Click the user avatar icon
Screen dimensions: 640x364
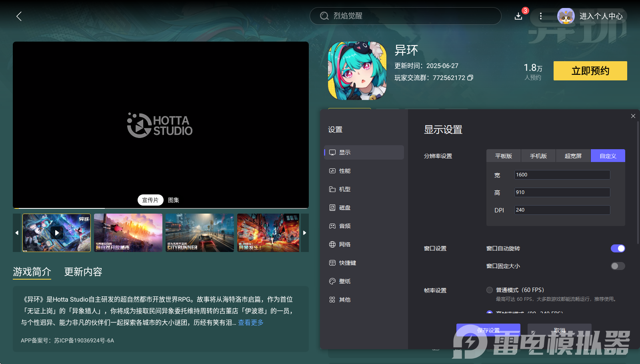pyautogui.click(x=566, y=16)
